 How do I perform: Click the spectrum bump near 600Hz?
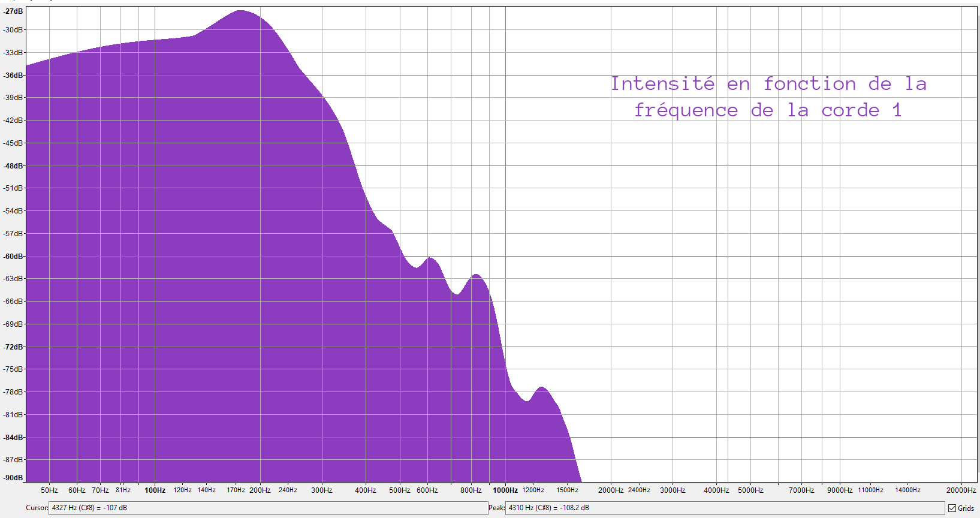coord(430,260)
